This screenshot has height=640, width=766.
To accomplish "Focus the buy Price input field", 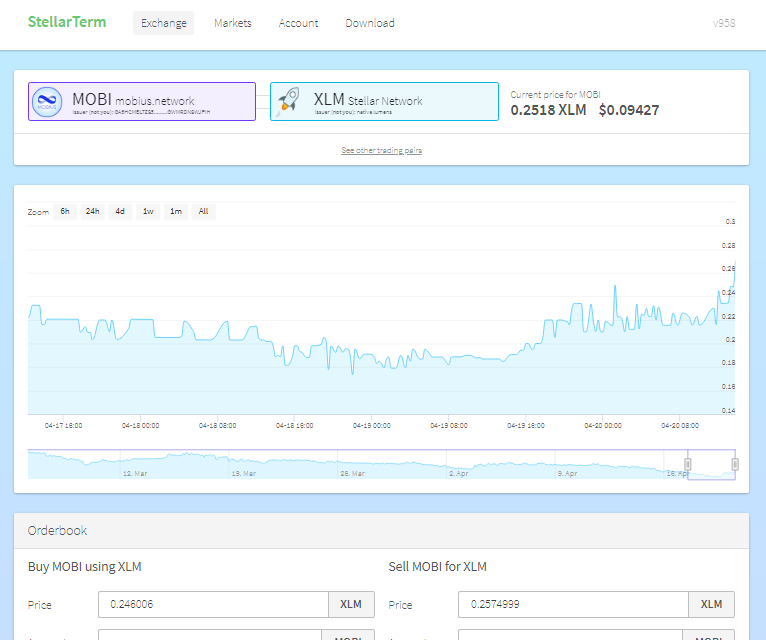I will (213, 604).
